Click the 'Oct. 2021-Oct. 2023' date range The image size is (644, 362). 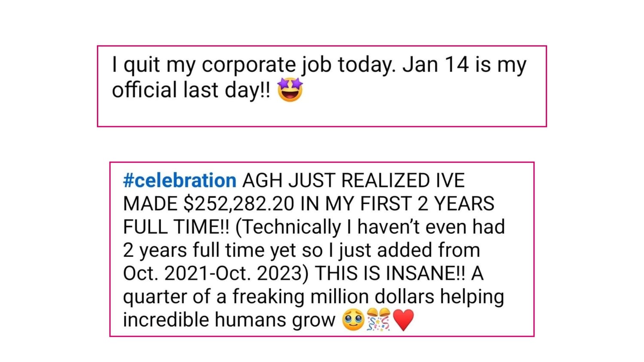tap(216, 273)
